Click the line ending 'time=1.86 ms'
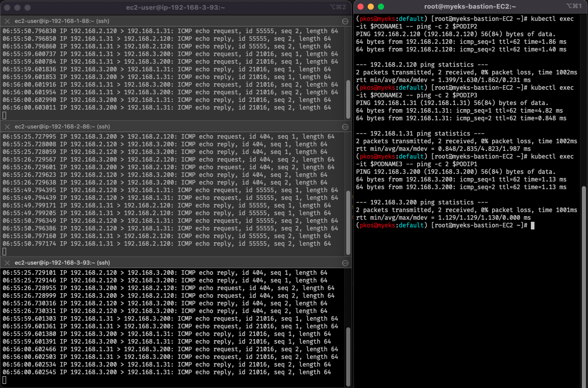The width and height of the screenshot is (588, 388). (461, 42)
